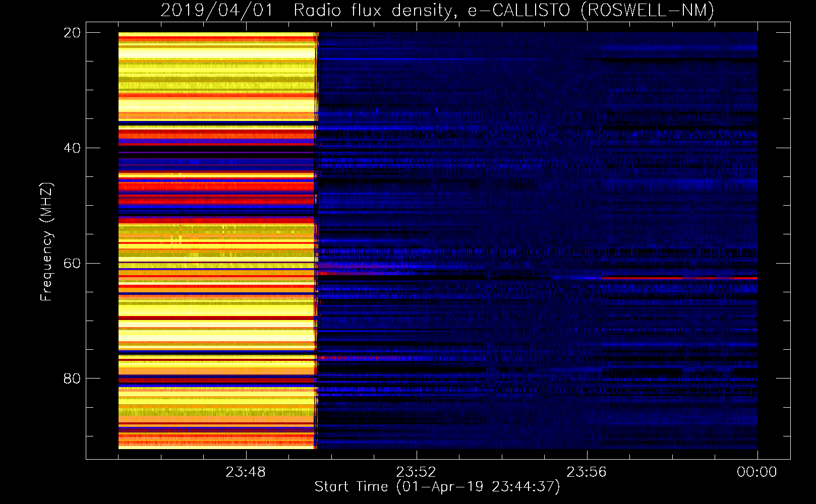Click the "80" frequency tick label
The height and width of the screenshot is (504, 816).
[72, 379]
